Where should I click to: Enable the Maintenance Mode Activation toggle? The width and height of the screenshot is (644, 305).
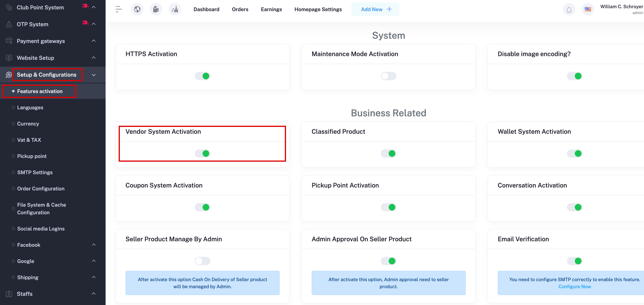[388, 76]
